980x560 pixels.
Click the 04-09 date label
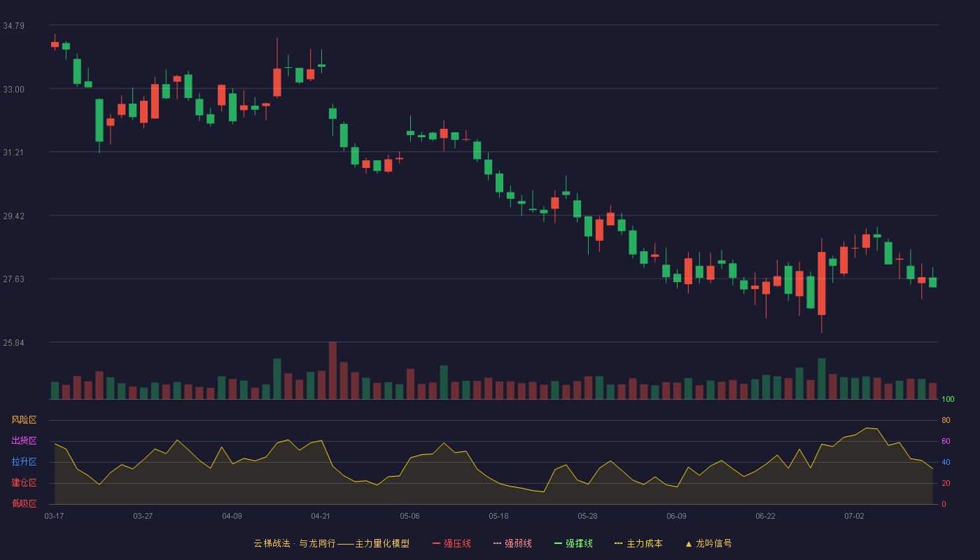(x=232, y=516)
